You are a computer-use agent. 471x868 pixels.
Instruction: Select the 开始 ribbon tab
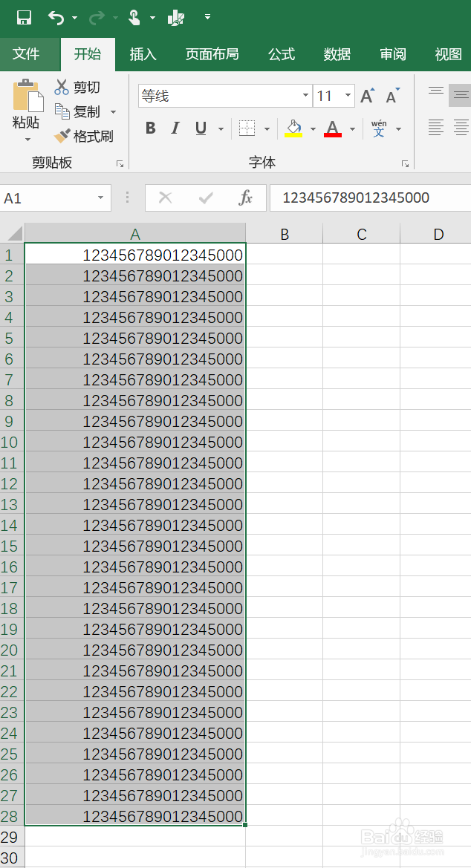click(x=88, y=53)
